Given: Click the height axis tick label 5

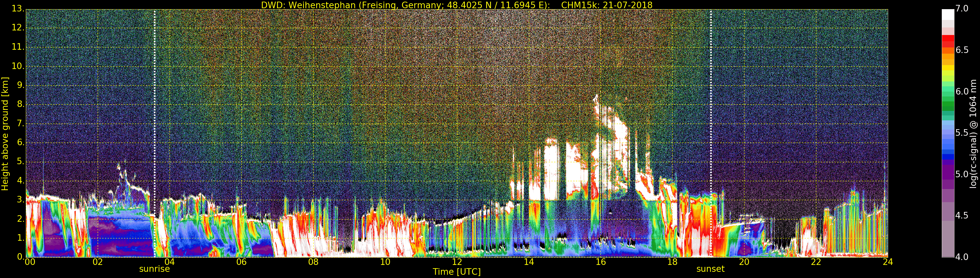Looking at the screenshot, I should [20, 162].
